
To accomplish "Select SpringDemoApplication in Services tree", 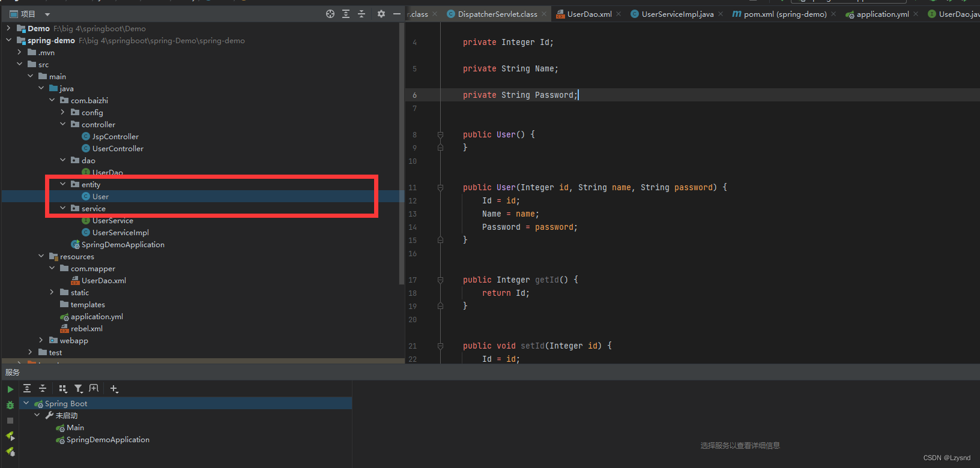I will click(x=107, y=440).
